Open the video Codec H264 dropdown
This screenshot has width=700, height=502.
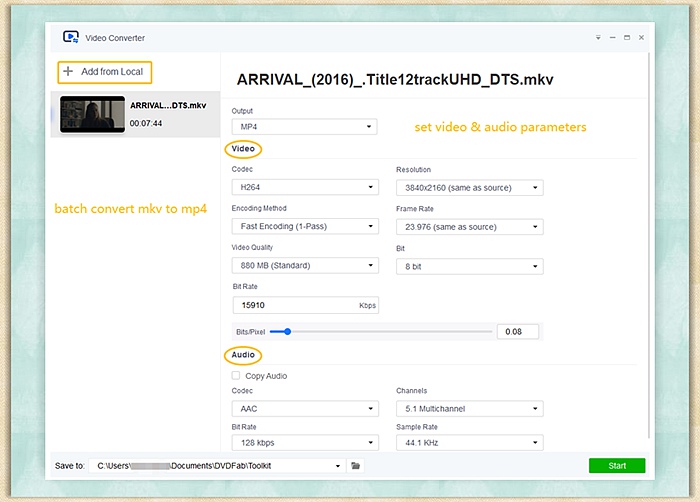[305, 187]
